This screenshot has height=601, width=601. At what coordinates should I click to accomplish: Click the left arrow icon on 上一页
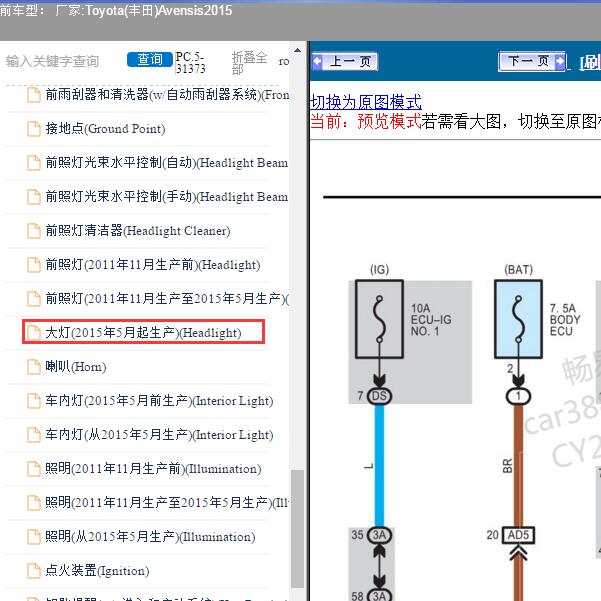(317, 61)
